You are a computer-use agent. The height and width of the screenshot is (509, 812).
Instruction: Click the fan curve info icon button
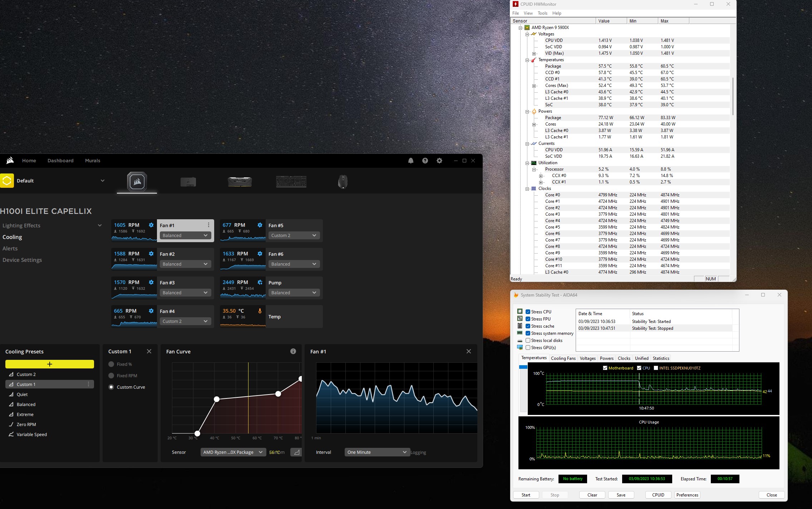293,351
